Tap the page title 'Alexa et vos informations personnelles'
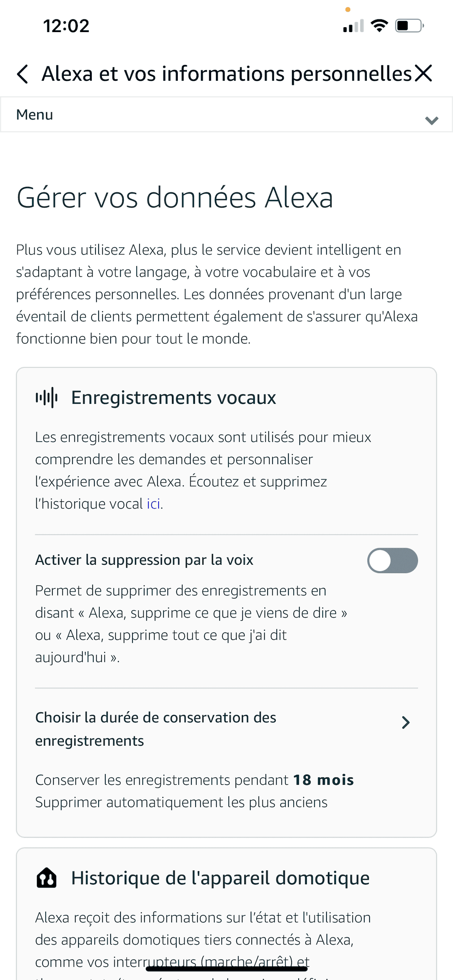Image resolution: width=453 pixels, height=980 pixels. [x=226, y=74]
